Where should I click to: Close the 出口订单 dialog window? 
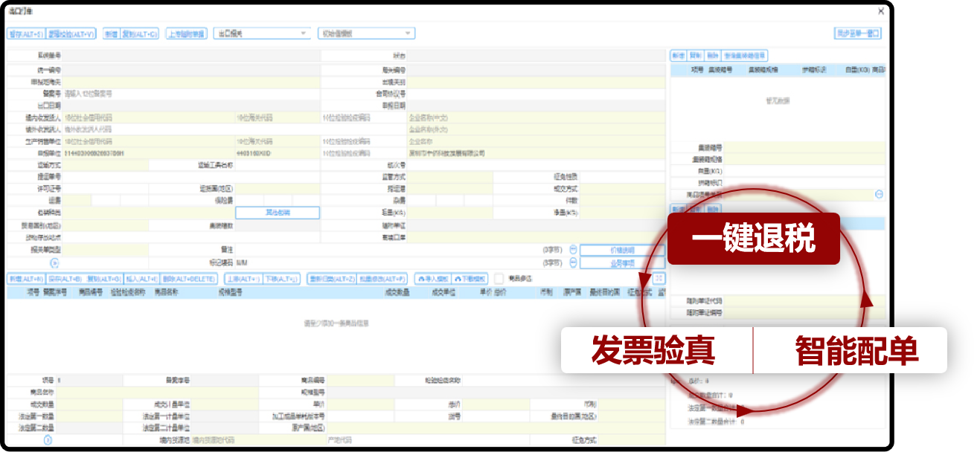pyautogui.click(x=881, y=11)
